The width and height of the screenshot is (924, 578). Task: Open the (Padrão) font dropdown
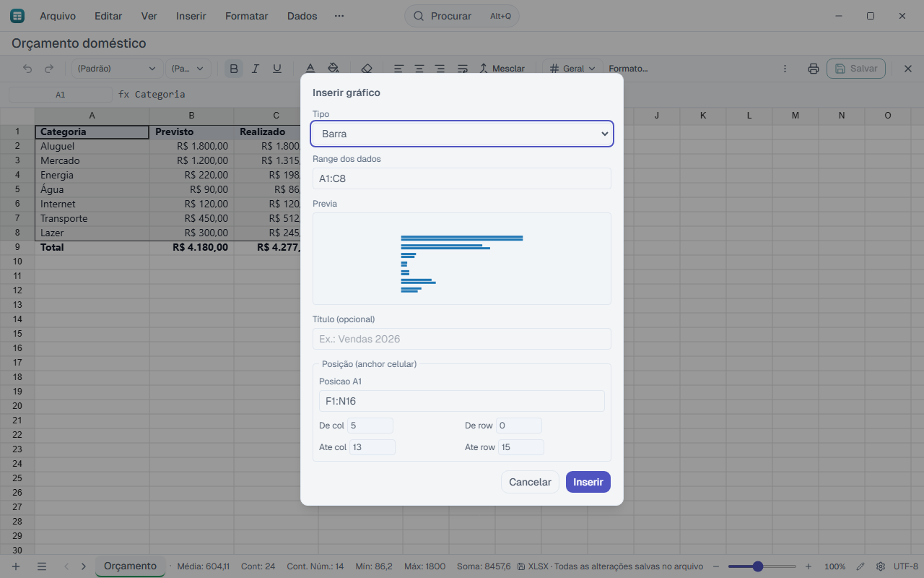point(117,69)
